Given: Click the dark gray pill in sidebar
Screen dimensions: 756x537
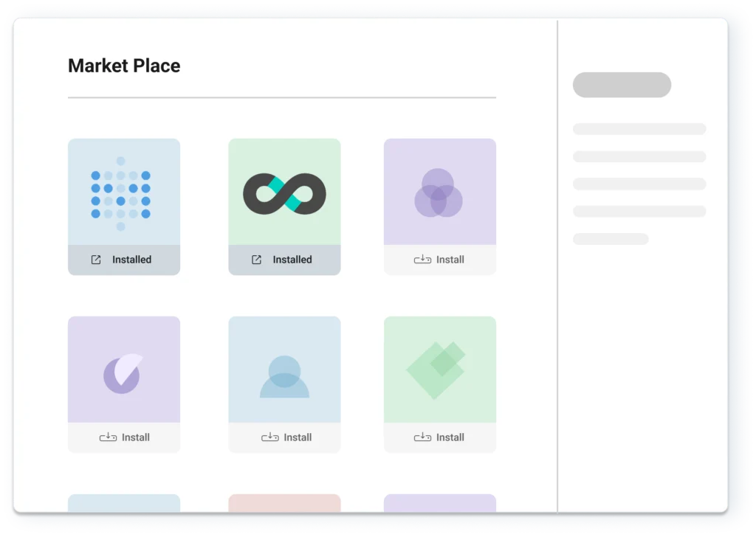Looking at the screenshot, I should 622,85.
